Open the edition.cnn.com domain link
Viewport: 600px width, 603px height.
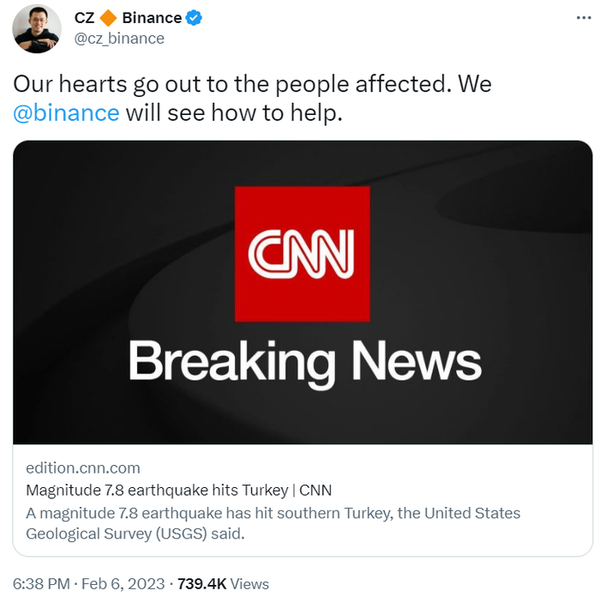tap(82, 467)
